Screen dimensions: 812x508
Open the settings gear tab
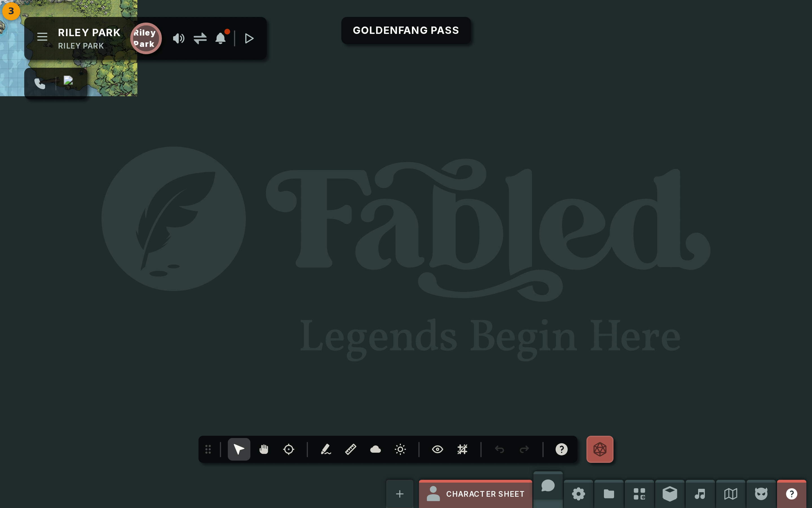579,494
